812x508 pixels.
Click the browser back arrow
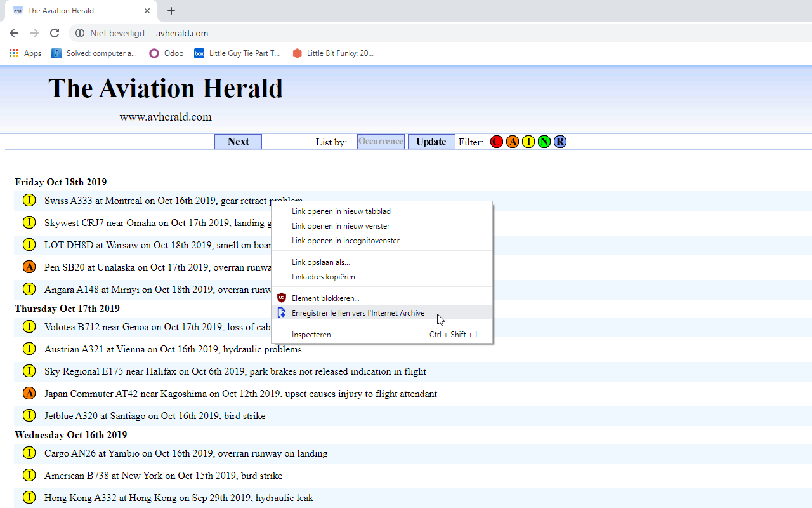14,33
